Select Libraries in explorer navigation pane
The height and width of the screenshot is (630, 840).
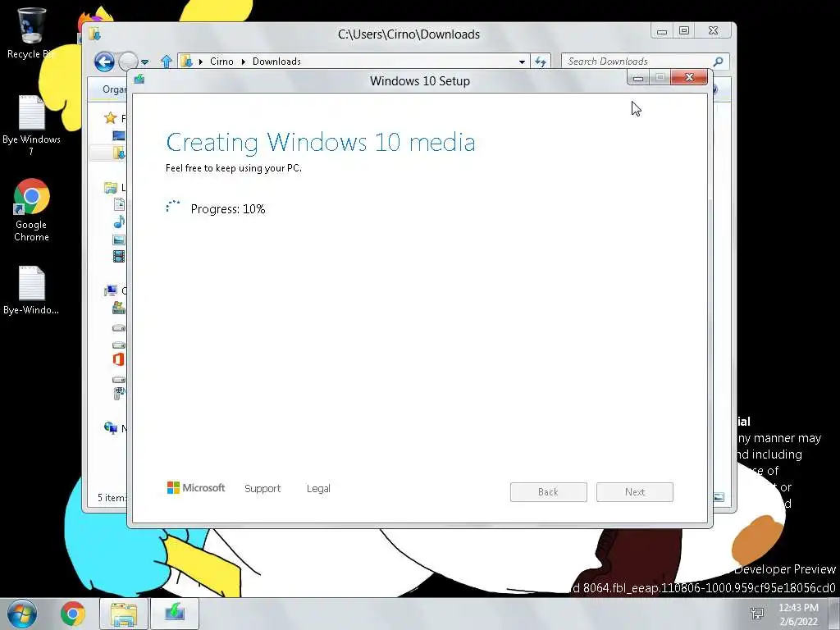tap(111, 188)
